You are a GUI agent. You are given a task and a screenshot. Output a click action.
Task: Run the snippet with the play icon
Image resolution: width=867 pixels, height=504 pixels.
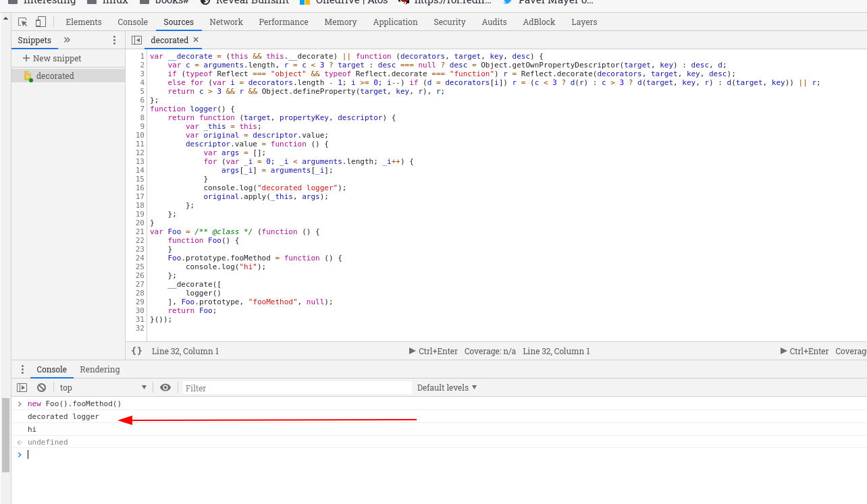(x=413, y=351)
